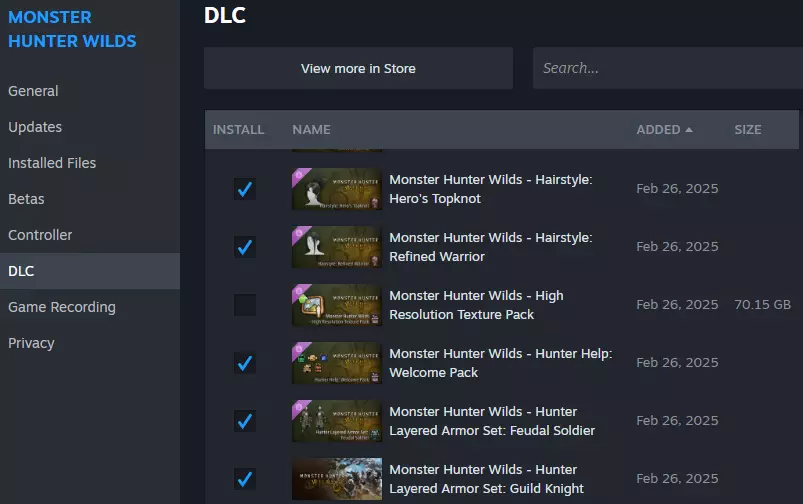Select Hunter Help: Welcome Pack name
803x504 pixels.
click(x=501, y=363)
